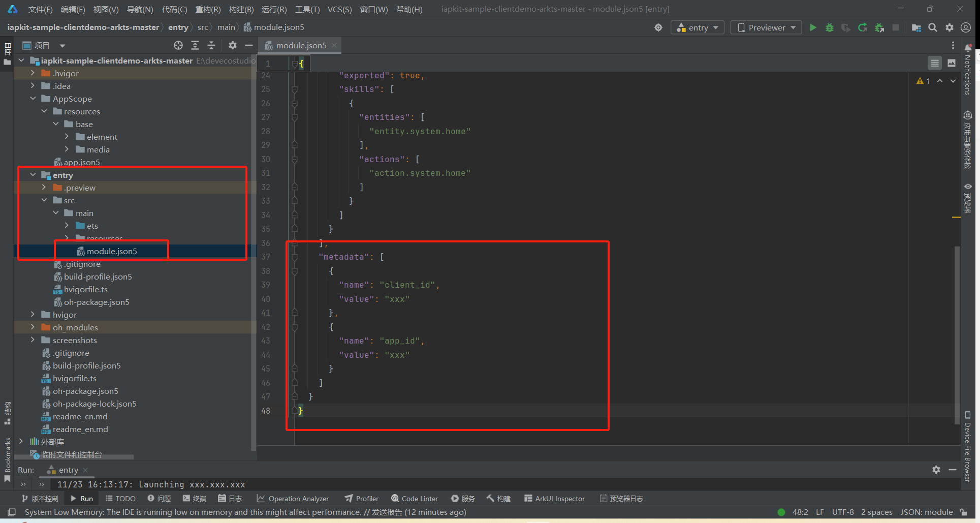
Task: Open the entry run configuration dropdown
Action: [698, 27]
